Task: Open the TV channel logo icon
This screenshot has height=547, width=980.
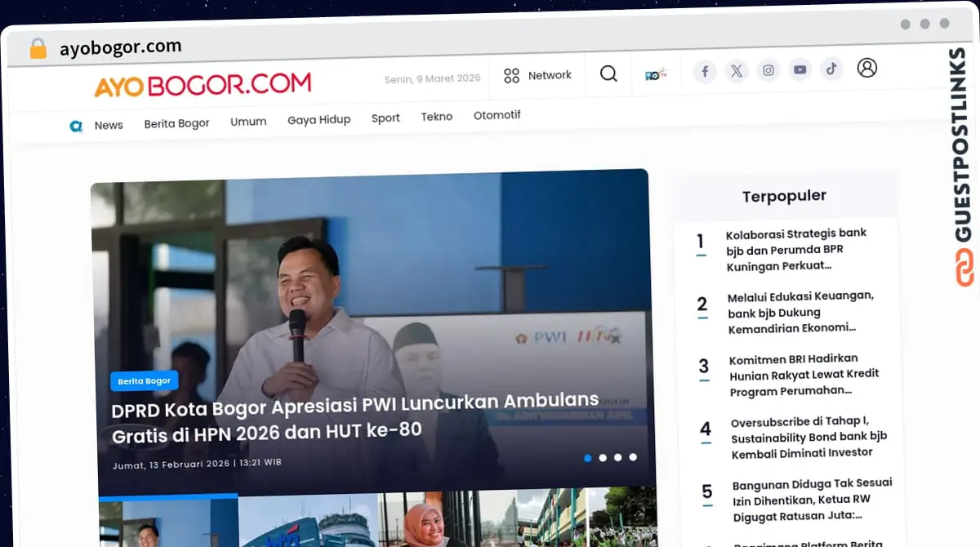Action: pyautogui.click(x=657, y=73)
